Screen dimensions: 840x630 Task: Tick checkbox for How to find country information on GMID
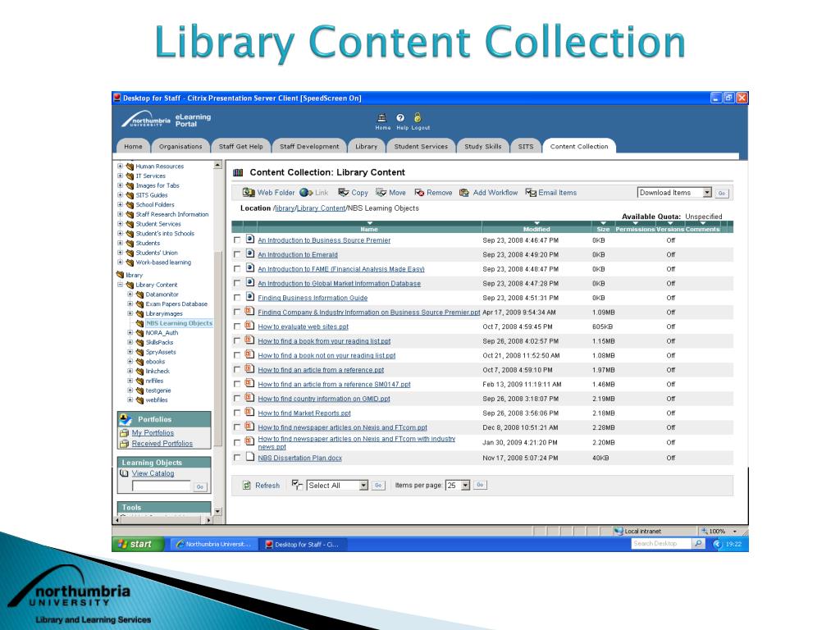tap(237, 399)
